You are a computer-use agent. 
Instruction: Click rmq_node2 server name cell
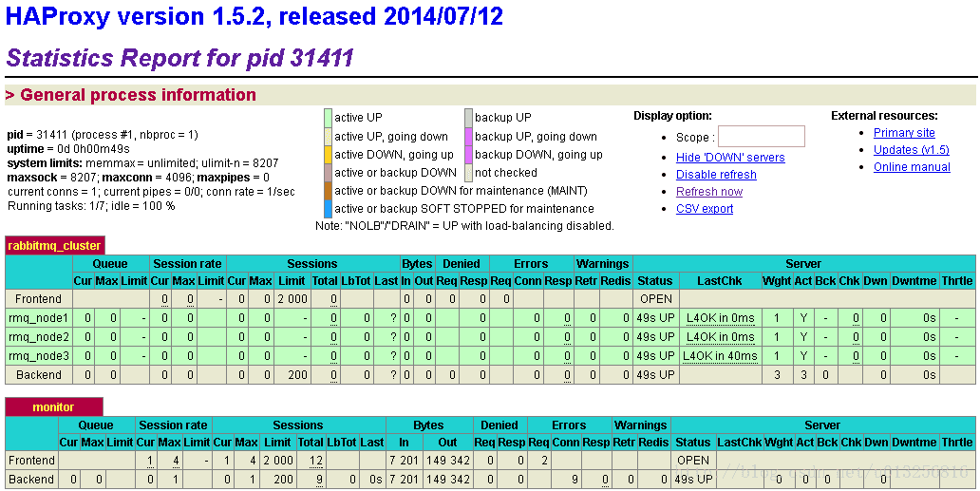(x=39, y=337)
